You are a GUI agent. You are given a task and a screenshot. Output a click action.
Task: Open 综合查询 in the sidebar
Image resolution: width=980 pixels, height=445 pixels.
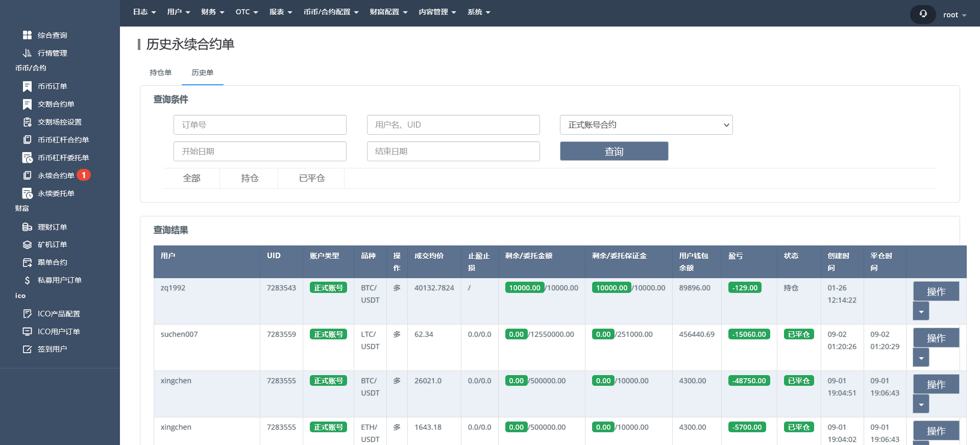pos(53,35)
